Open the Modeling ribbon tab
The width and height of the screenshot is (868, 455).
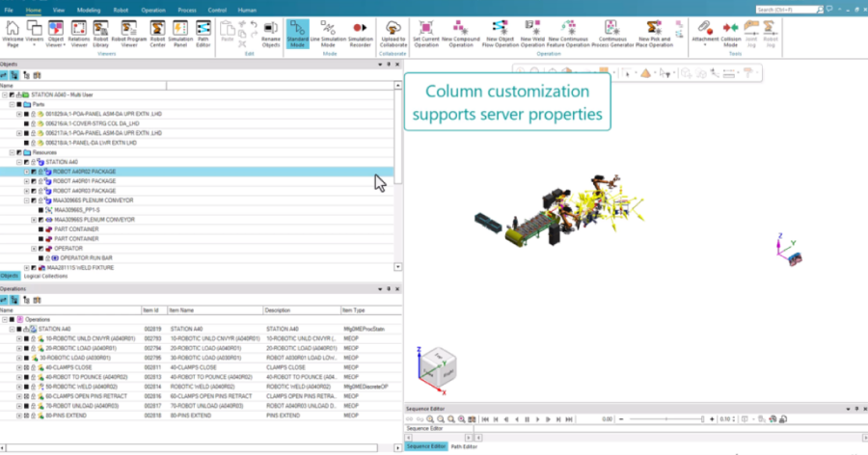tap(87, 8)
